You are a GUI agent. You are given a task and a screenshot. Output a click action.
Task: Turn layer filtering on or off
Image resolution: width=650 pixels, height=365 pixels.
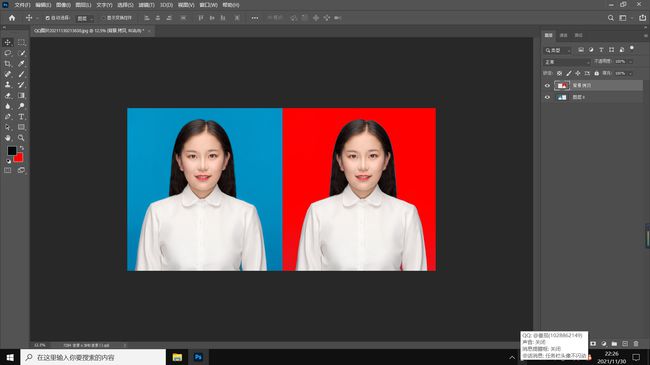632,48
